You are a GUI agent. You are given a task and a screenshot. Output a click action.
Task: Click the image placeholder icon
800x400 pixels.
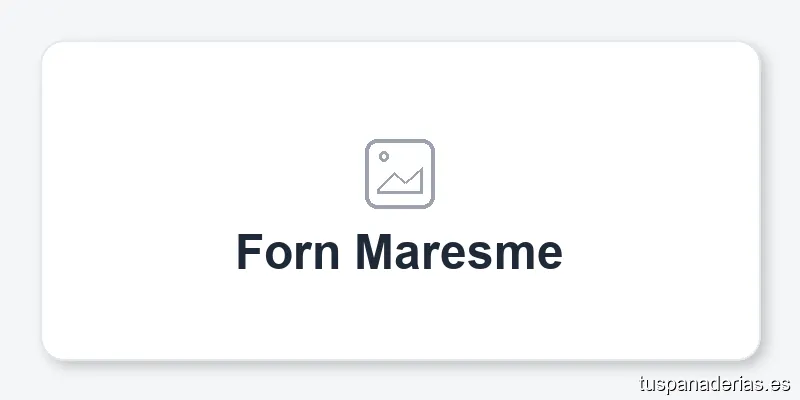(399, 174)
